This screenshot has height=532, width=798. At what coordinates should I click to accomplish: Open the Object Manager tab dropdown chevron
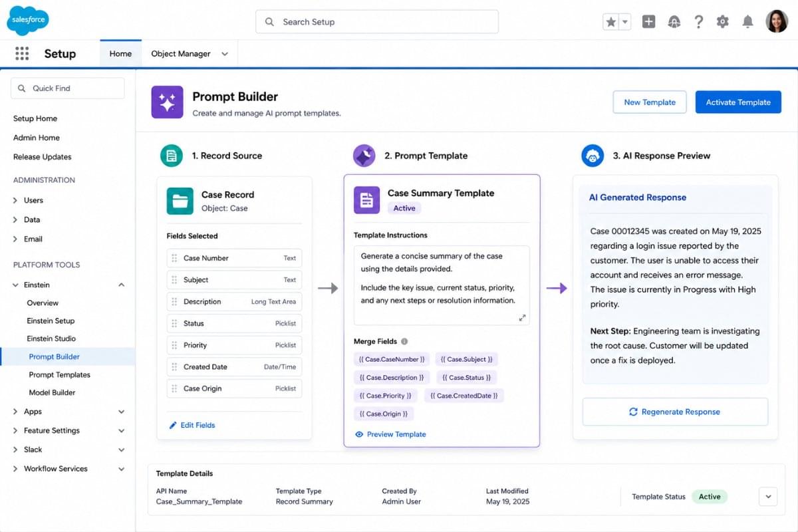tap(225, 54)
